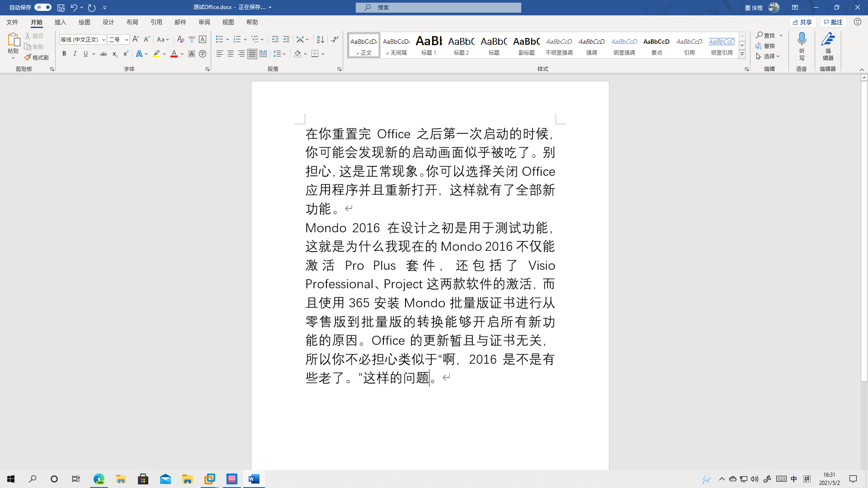
Task: Toggle justify alignment
Action: pos(252,54)
